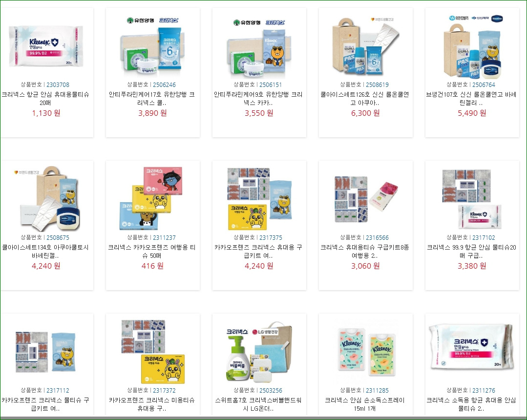527x420 pixels.
Task: Click the 5,490 원 price
Action: coord(471,113)
